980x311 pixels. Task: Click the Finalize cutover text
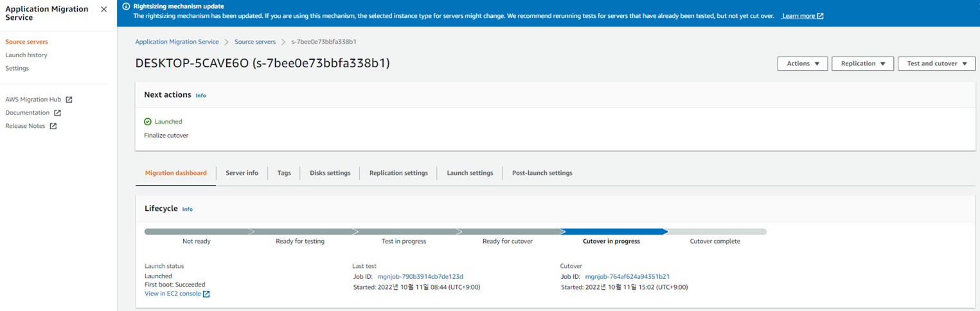click(x=166, y=136)
